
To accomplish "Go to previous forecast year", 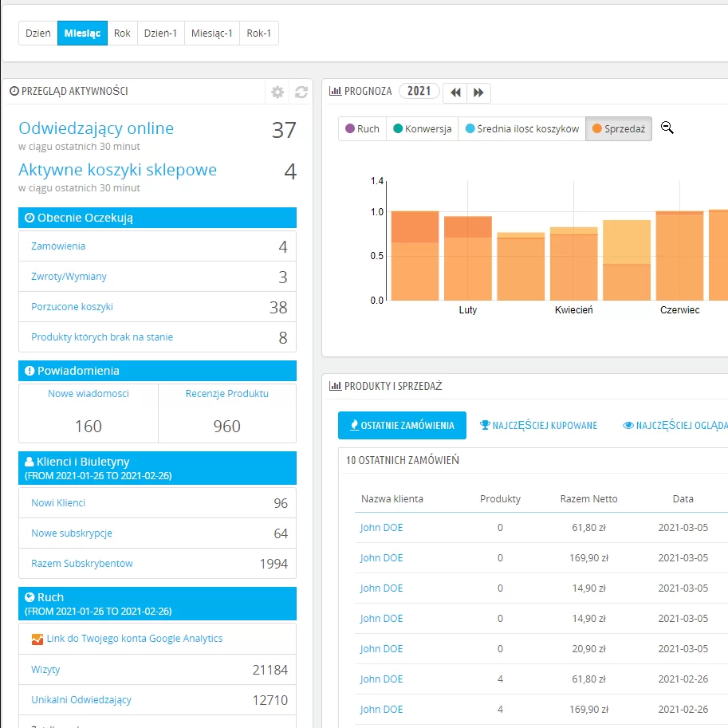I will 455,92.
